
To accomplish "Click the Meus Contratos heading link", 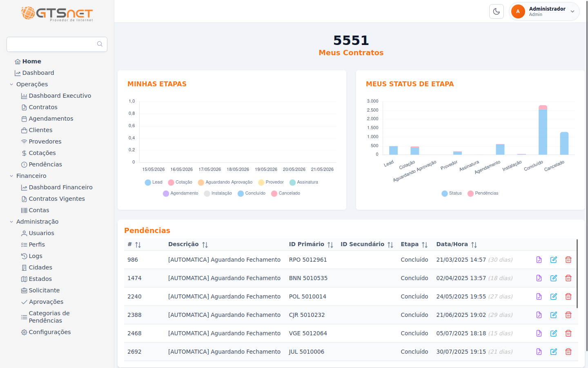I will [351, 53].
